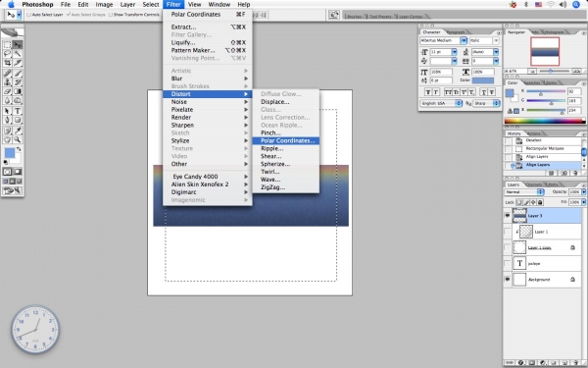Screen dimensions: 588x368
Task: Open the font family dropdown
Action: [464, 40]
